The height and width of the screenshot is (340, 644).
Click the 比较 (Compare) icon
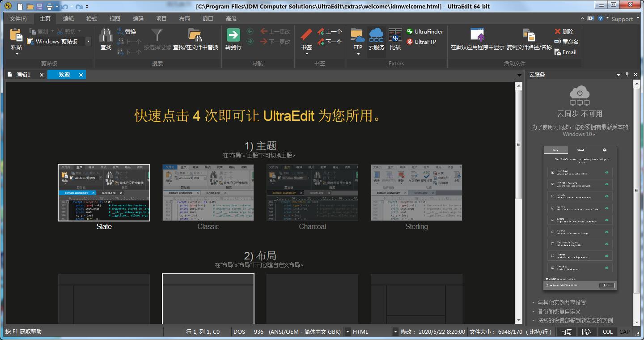click(395, 36)
